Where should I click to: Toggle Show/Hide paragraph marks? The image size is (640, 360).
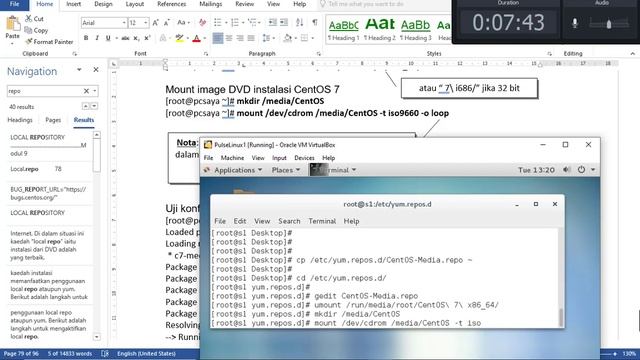click(x=315, y=22)
